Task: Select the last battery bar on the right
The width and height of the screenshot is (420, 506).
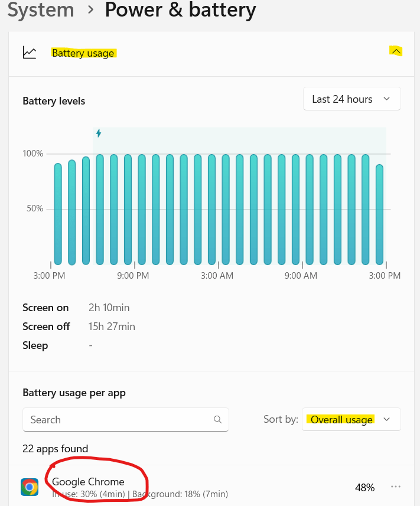Action: click(379, 214)
